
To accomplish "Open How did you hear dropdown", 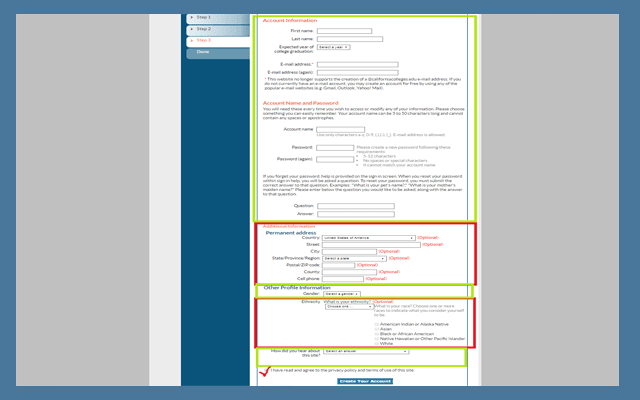I will click(366, 351).
